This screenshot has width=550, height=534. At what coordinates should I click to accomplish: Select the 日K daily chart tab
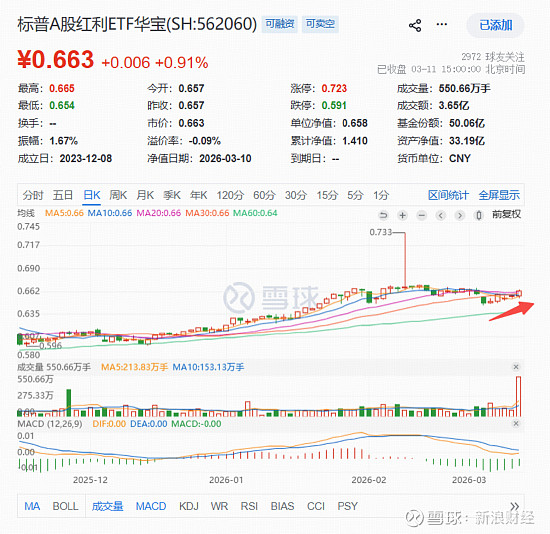[92, 195]
